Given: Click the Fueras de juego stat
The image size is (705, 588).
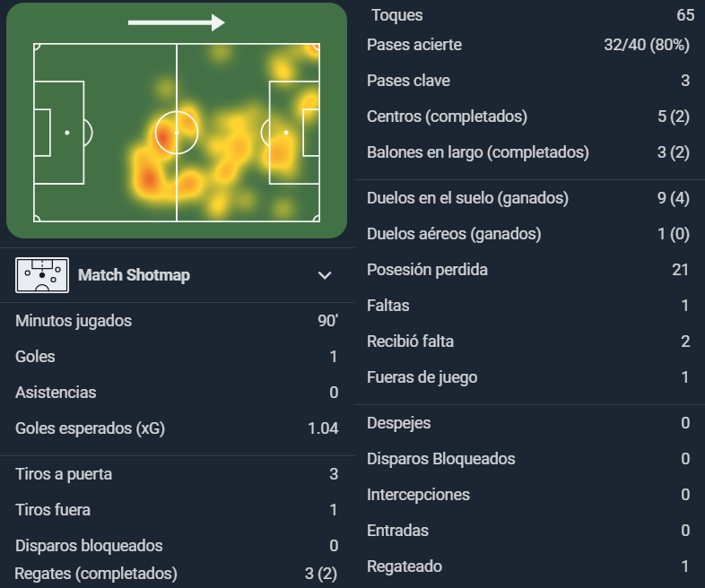Looking at the screenshot, I should 528,377.
